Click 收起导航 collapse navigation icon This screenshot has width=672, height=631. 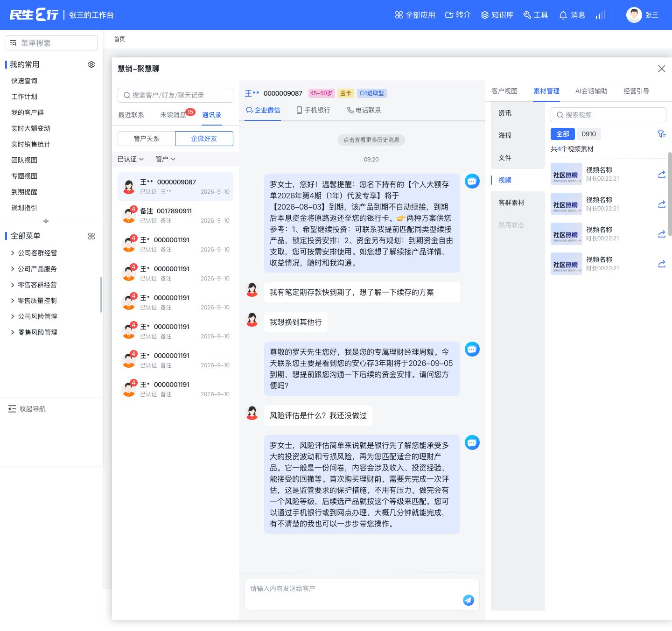(12, 409)
